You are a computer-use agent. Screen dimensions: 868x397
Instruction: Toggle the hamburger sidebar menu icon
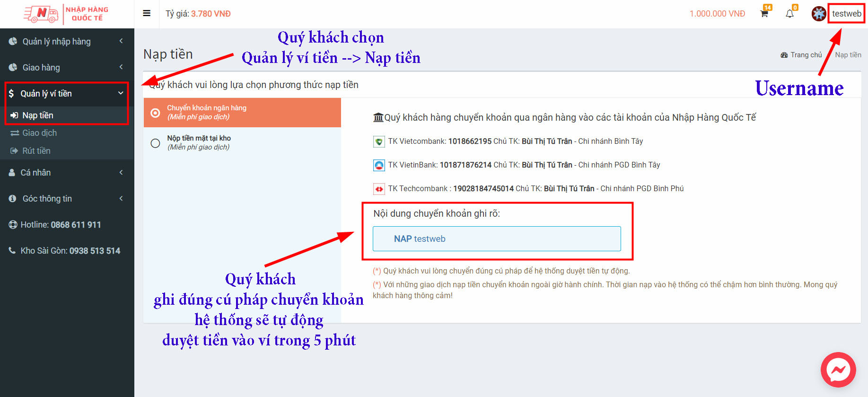pyautogui.click(x=147, y=13)
